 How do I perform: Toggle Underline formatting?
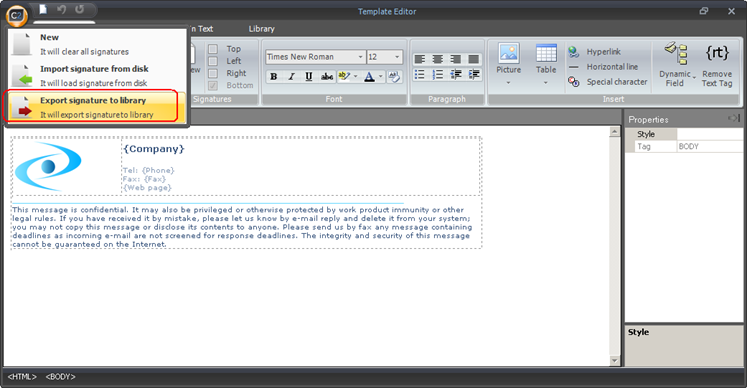(x=309, y=76)
